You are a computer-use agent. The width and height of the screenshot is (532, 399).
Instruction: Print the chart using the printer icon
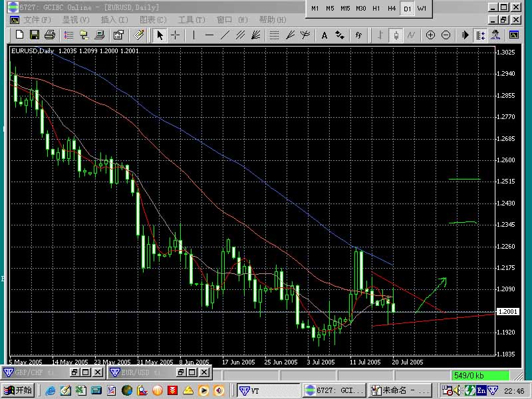(50, 35)
